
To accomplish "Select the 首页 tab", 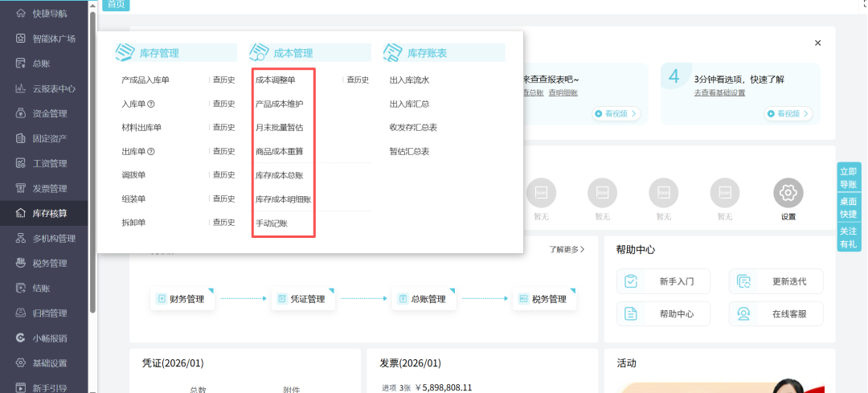I will coord(117,5).
